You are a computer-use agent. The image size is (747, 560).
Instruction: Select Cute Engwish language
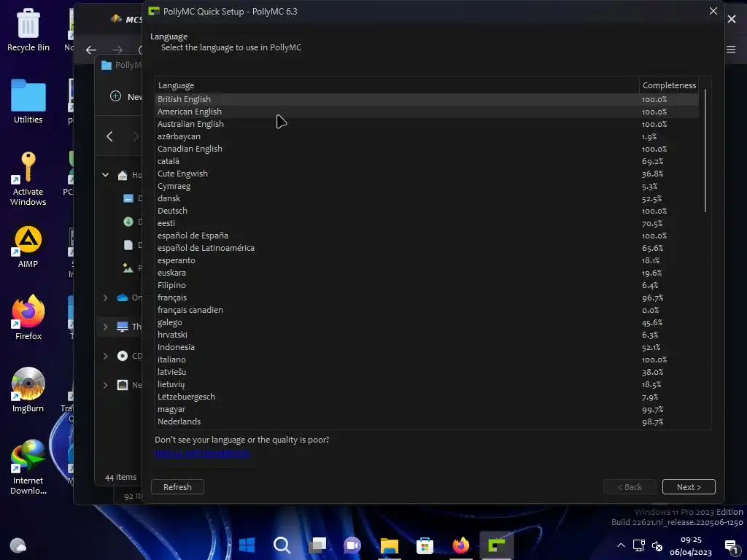427,174
